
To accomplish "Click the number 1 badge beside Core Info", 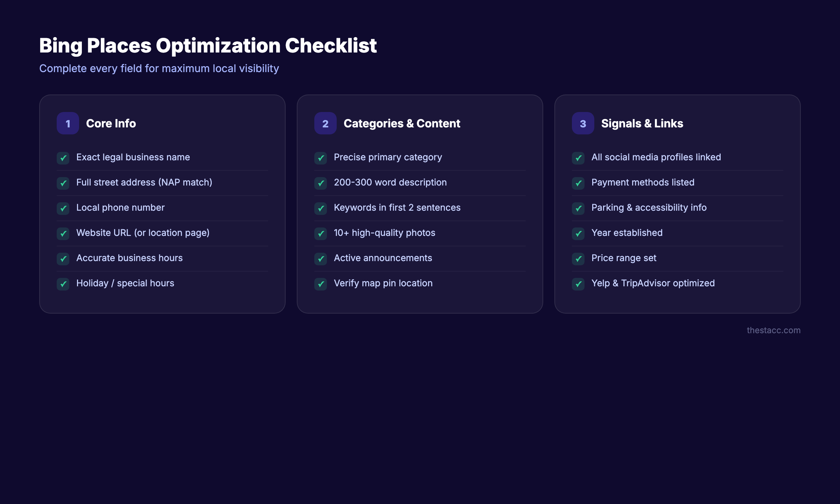I will (x=68, y=123).
